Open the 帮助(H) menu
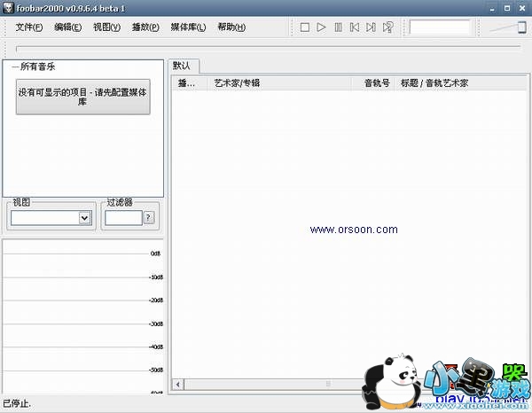This screenshot has width=532, height=413. pos(231,27)
